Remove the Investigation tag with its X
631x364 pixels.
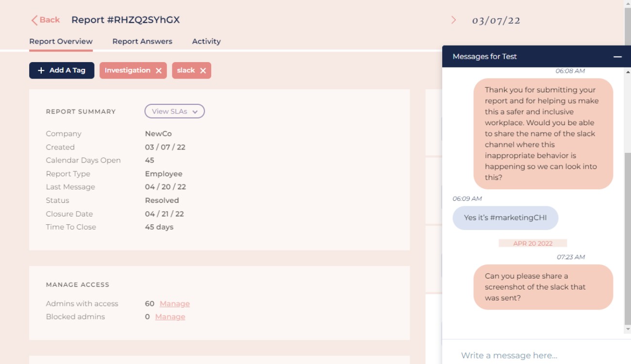coord(159,71)
